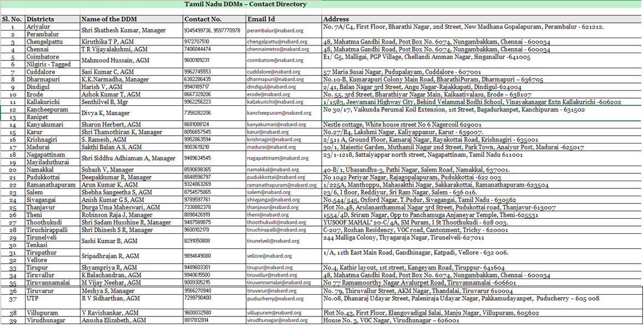Click the Virudhunagar district cell

tap(53, 320)
